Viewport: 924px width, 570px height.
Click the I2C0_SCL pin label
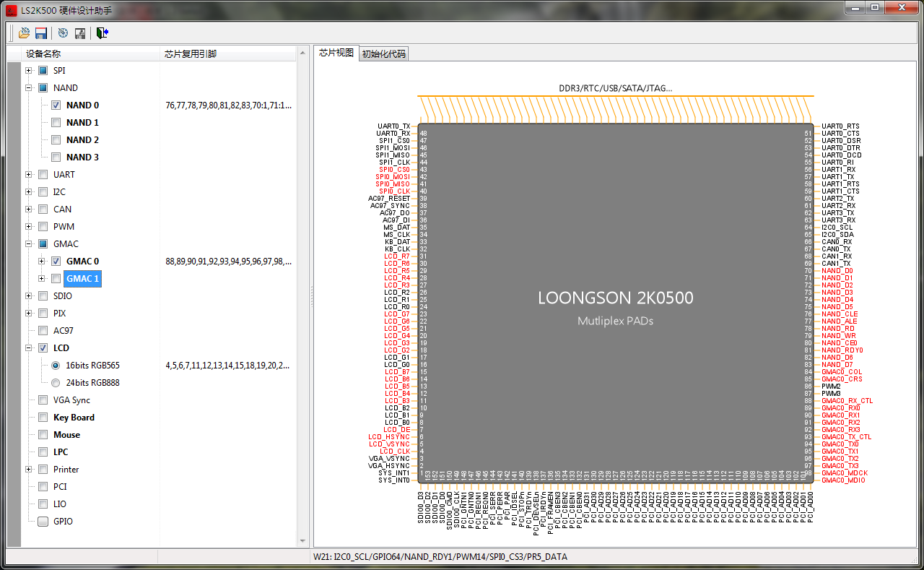click(837, 228)
